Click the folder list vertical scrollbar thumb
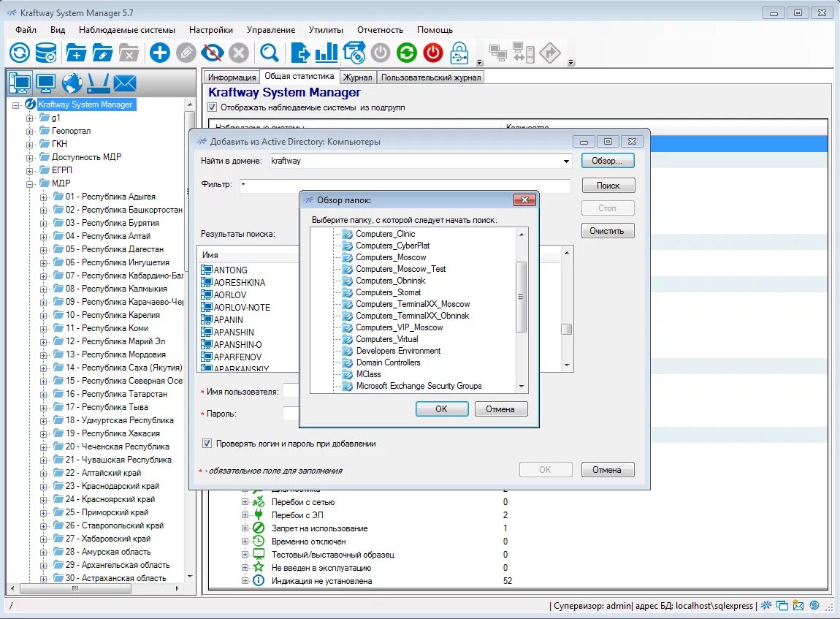The height and width of the screenshot is (619, 840). (x=522, y=297)
